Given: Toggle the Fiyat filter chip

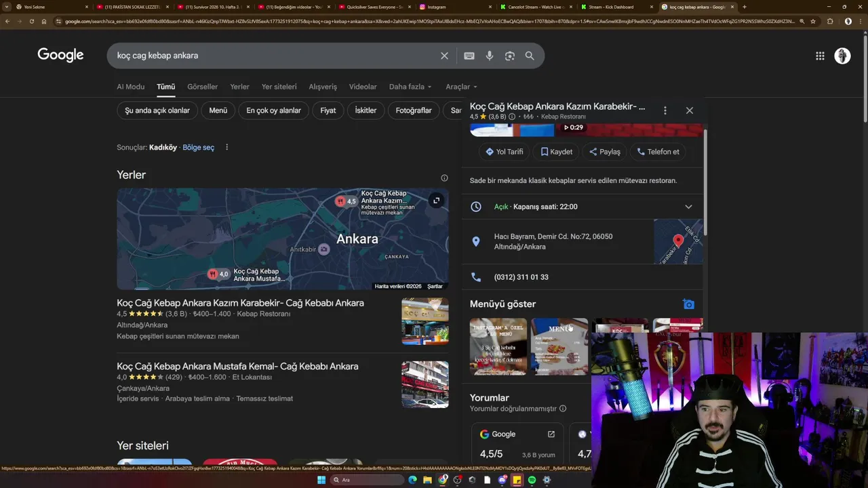Looking at the screenshot, I should pos(328,110).
